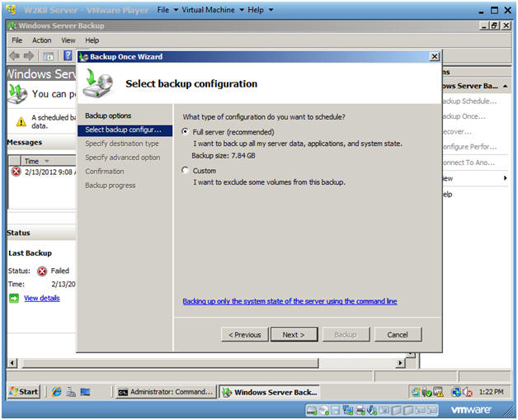Click the Specify destination type step
Image resolution: width=518 pixels, height=420 pixels.
[122, 144]
